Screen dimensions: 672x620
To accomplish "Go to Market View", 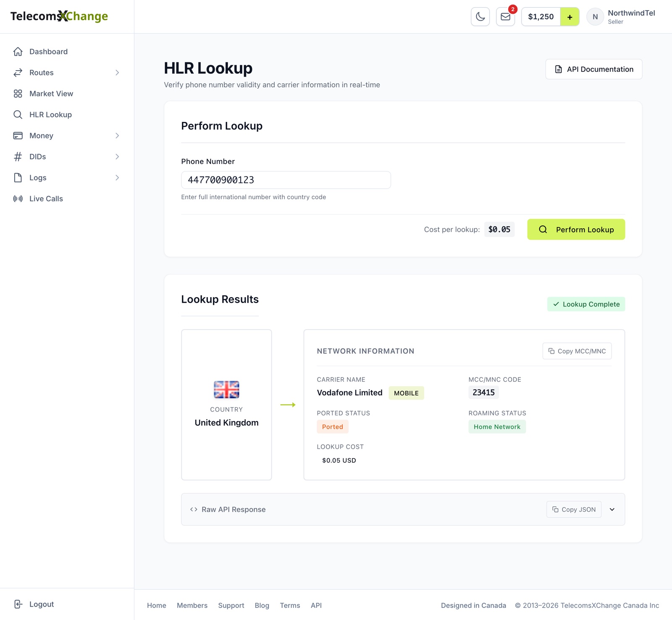I will [67, 94].
